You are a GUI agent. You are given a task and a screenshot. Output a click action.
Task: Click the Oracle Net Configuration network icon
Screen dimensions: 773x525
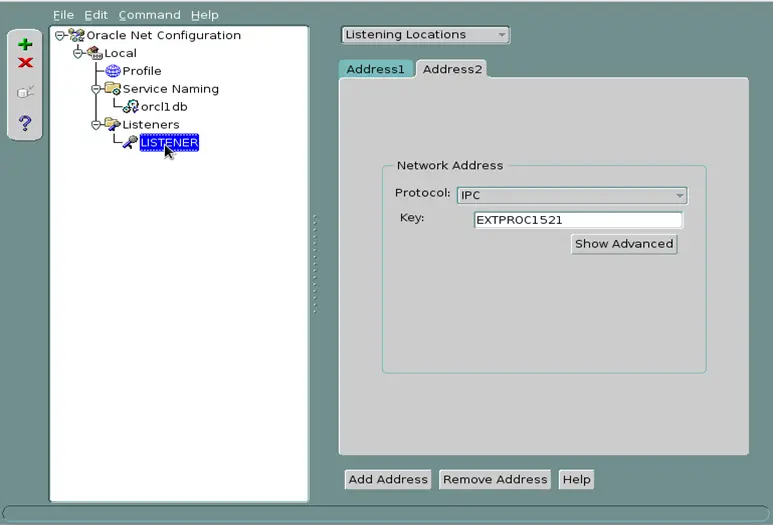pos(76,35)
